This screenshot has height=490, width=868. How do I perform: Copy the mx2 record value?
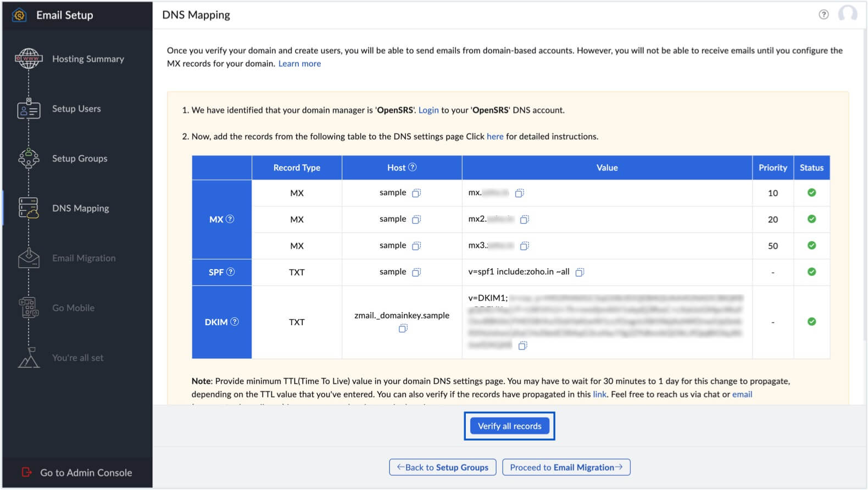pos(525,219)
